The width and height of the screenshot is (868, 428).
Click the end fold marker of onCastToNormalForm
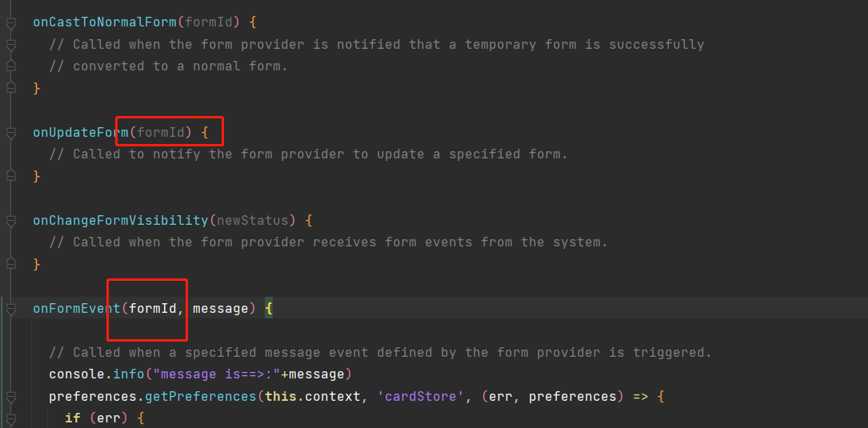(x=10, y=88)
